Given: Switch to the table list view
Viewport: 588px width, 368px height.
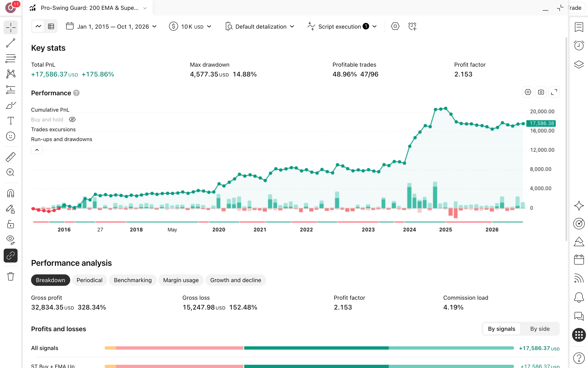Looking at the screenshot, I should [x=51, y=26].
